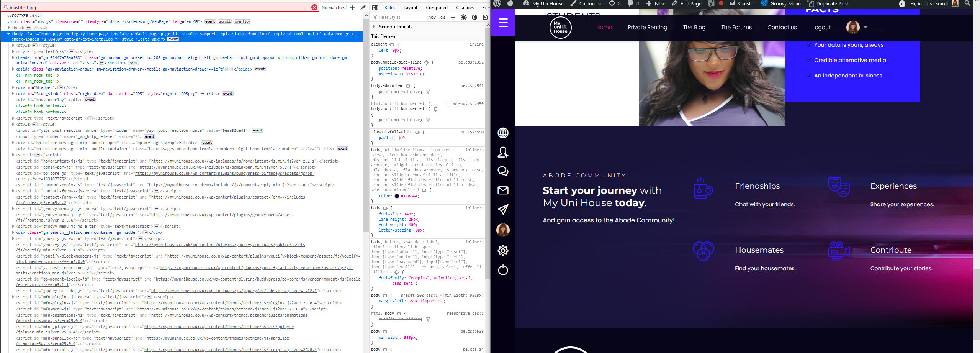Expand the Pseudo-elements section
This screenshot has width=980, height=353.
pyautogui.click(x=374, y=27)
